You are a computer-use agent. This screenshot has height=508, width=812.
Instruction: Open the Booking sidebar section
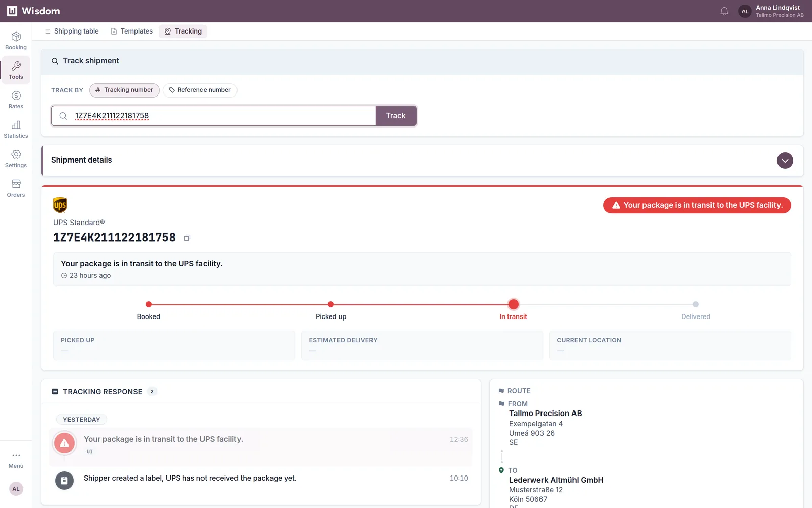pyautogui.click(x=16, y=41)
